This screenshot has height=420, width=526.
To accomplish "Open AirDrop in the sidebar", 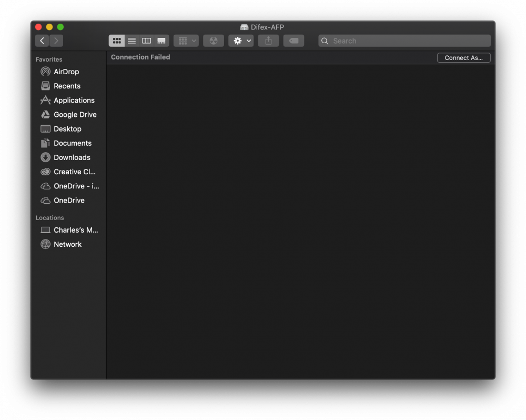I will point(69,72).
